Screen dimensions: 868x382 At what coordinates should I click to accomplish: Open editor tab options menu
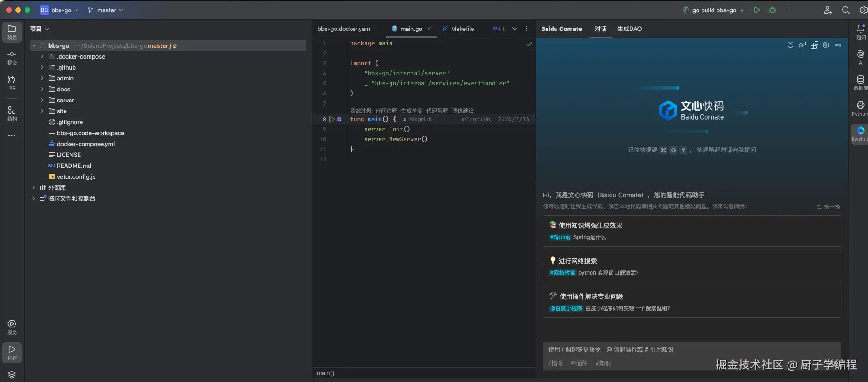coord(527,29)
